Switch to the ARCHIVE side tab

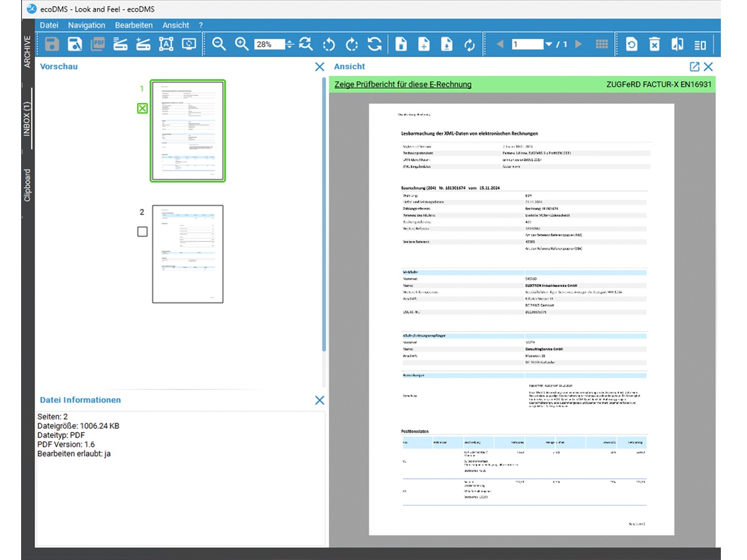point(27,51)
